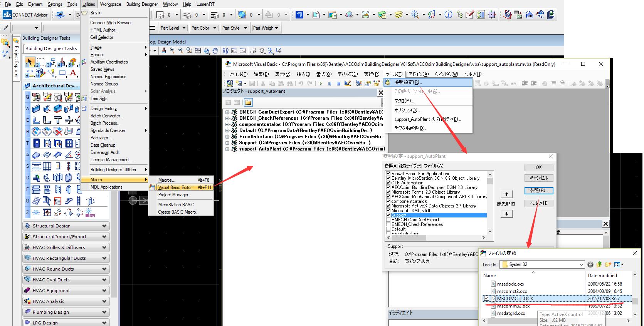Click Run Sub play icon in VBA toolbar
Screen dimensions: 644x326
click(x=321, y=84)
